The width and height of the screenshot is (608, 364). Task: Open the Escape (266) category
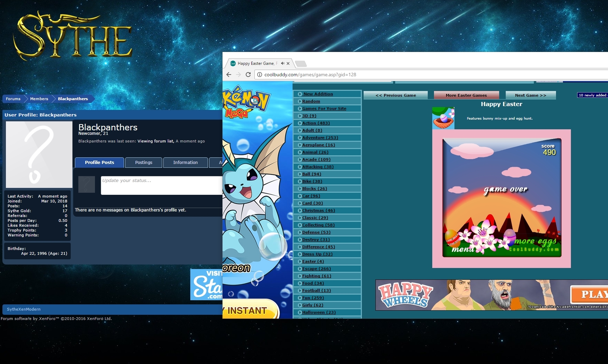coord(316,269)
